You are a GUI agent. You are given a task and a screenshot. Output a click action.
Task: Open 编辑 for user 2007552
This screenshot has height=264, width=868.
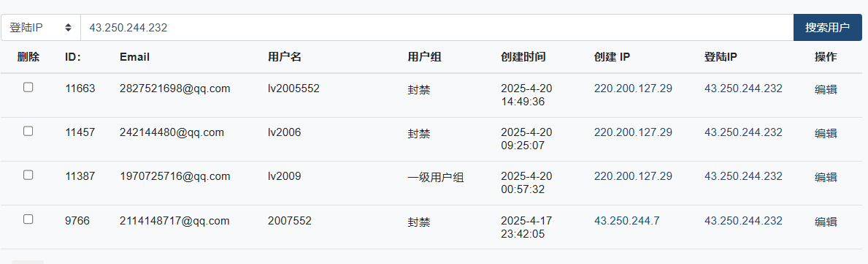[826, 222]
